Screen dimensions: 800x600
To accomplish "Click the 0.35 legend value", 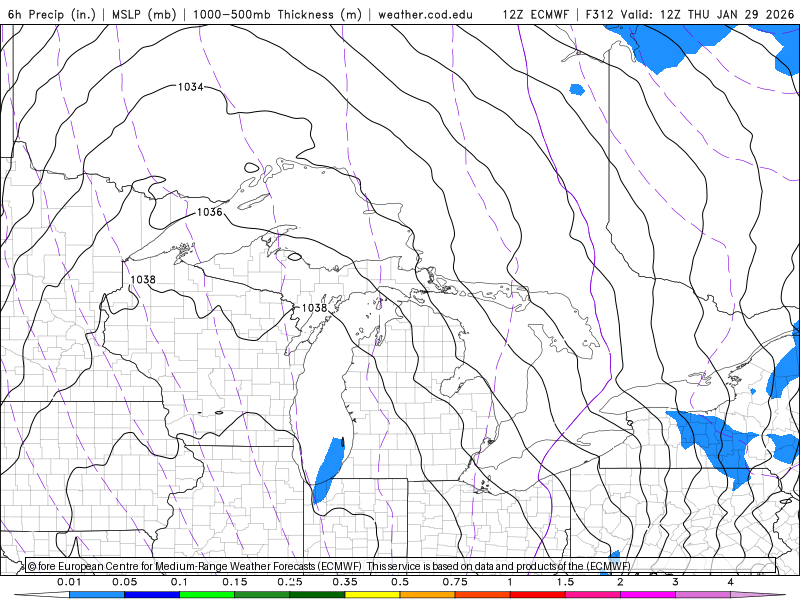I will click(345, 582).
